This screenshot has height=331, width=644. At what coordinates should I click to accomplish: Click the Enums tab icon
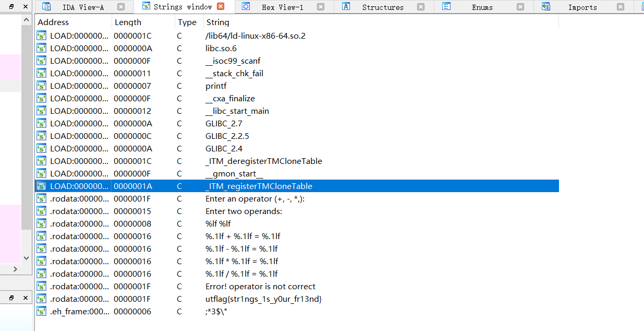point(446,7)
